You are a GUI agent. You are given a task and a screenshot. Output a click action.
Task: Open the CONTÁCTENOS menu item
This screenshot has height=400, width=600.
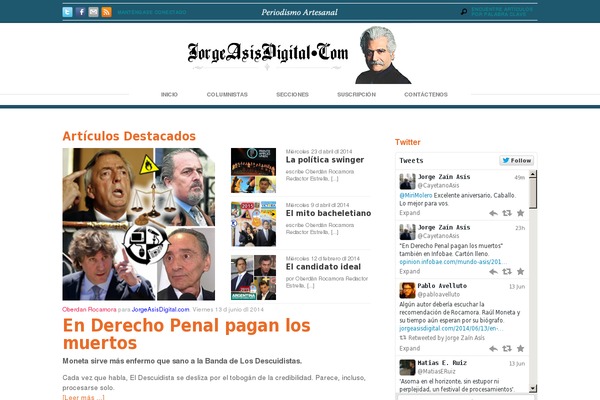point(426,95)
